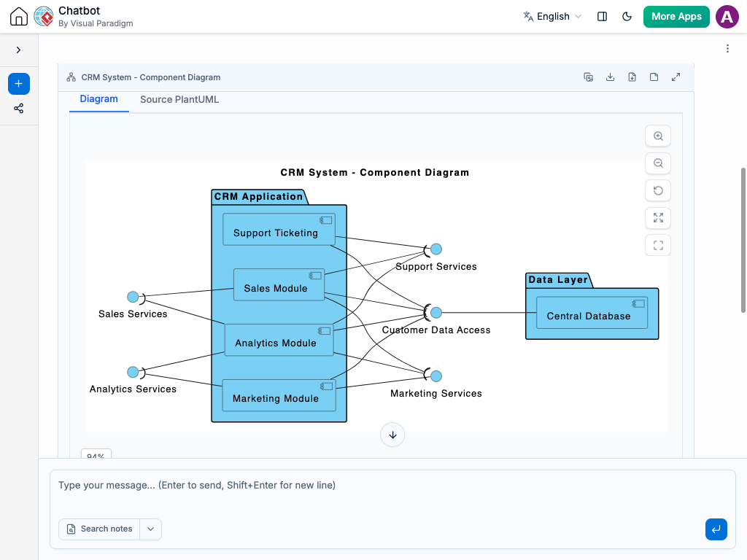747x560 pixels.
Task: Start new chat with blue plus button
Action: click(18, 84)
